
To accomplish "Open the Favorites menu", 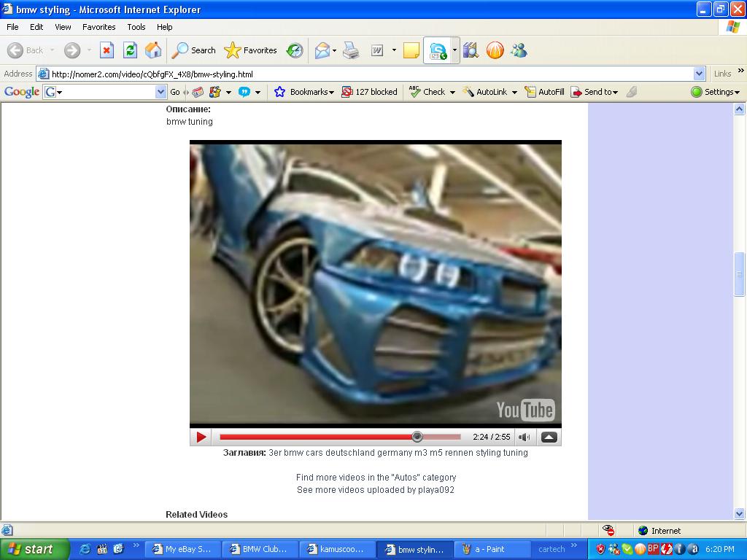I will [x=99, y=27].
